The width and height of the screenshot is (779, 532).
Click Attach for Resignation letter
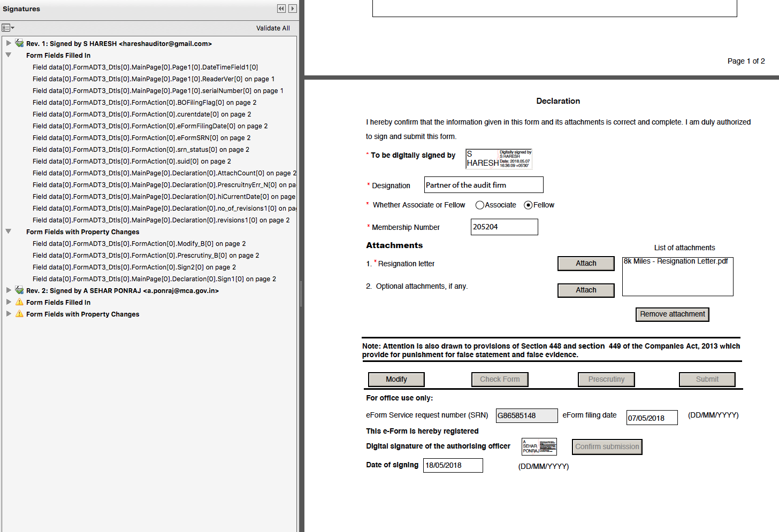586,264
